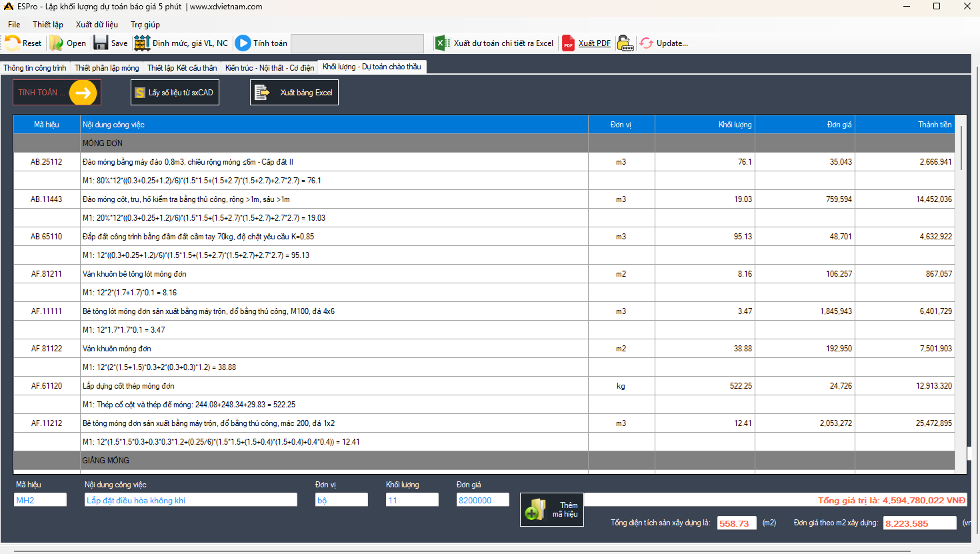
Task: Click Lấy số liệu từ sxCAD button
Action: click(x=175, y=93)
